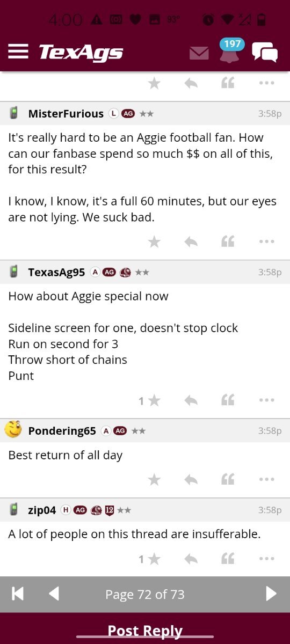View the 197 bell notifications

(x=230, y=50)
